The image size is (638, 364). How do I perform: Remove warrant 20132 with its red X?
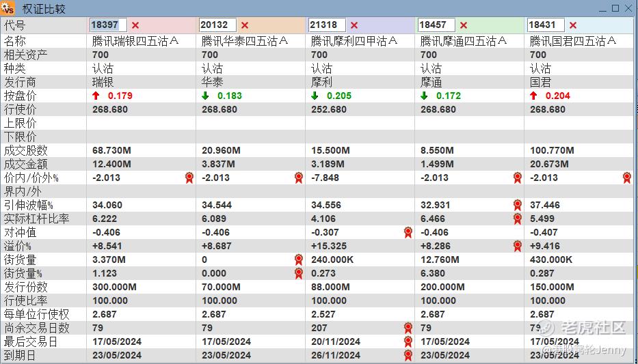[245, 25]
